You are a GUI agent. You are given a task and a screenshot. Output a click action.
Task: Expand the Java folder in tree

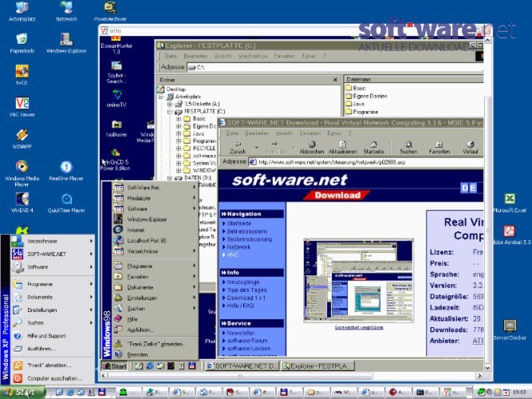point(179,133)
